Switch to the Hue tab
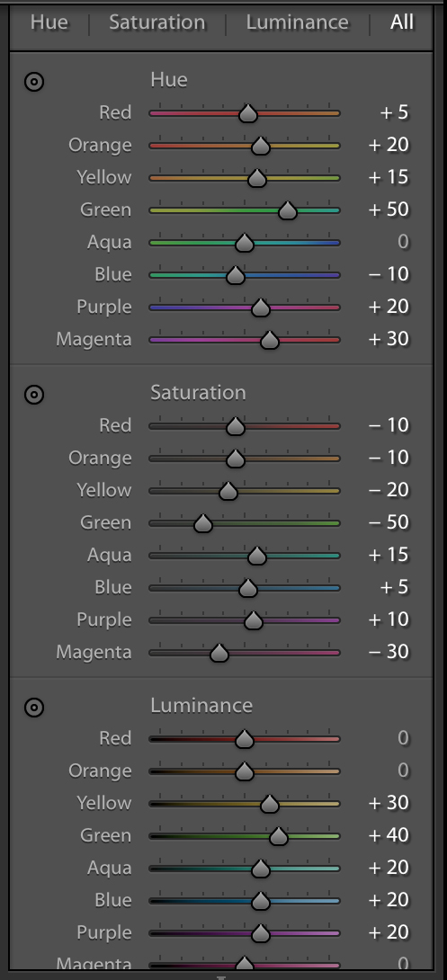Screen dimensions: 447x980 coord(49,22)
